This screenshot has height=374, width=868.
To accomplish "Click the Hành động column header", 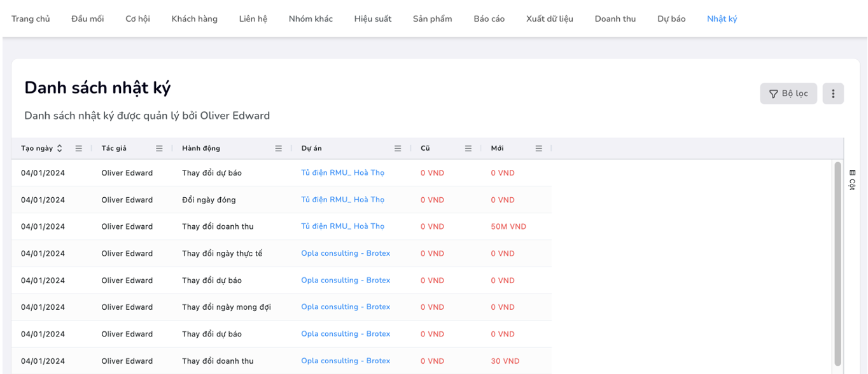I will click(201, 148).
